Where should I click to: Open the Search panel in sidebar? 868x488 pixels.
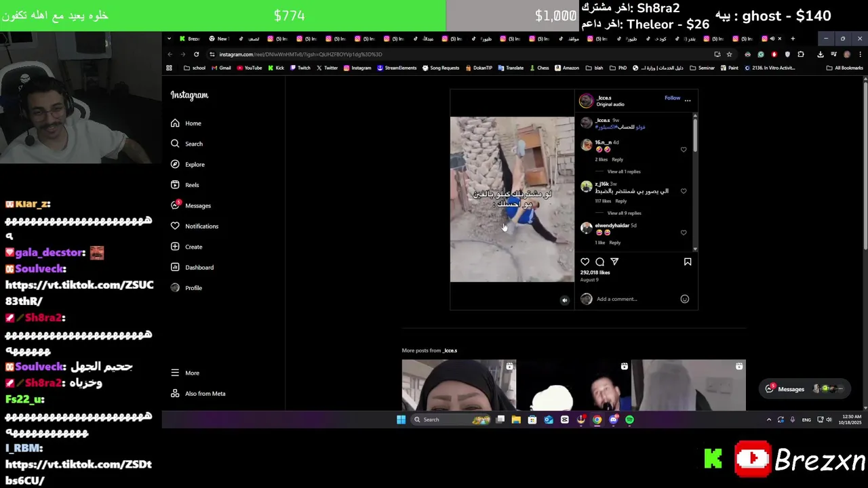pos(186,144)
